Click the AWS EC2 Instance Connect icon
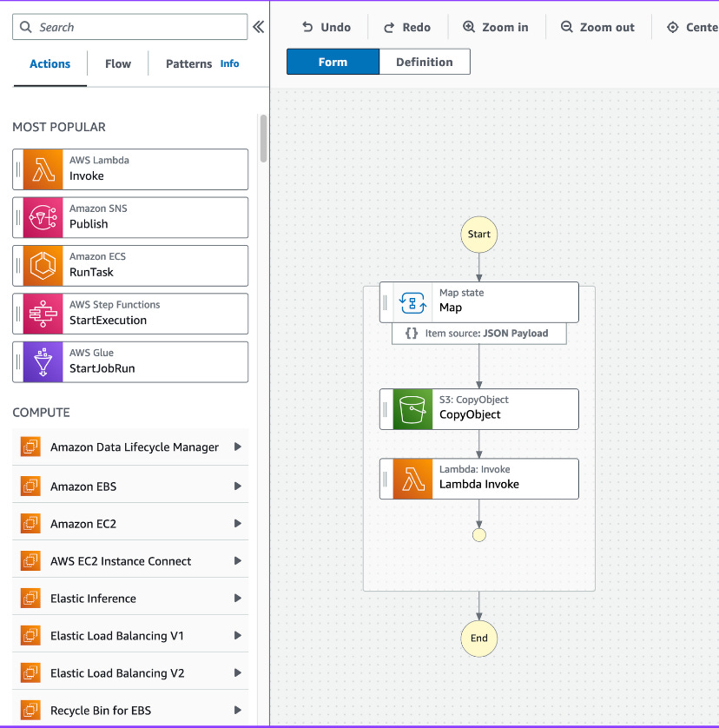 tap(30, 561)
